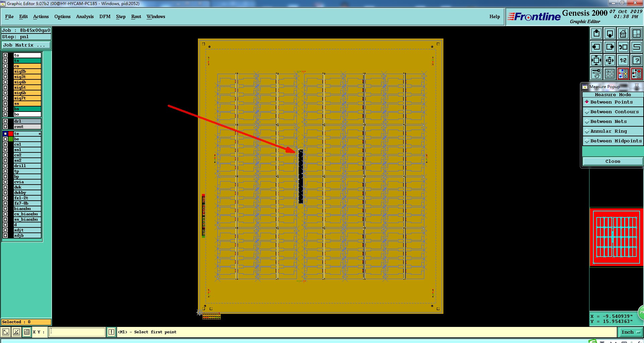
Task: Click the previous view undo icon
Action: pyautogui.click(x=623, y=47)
